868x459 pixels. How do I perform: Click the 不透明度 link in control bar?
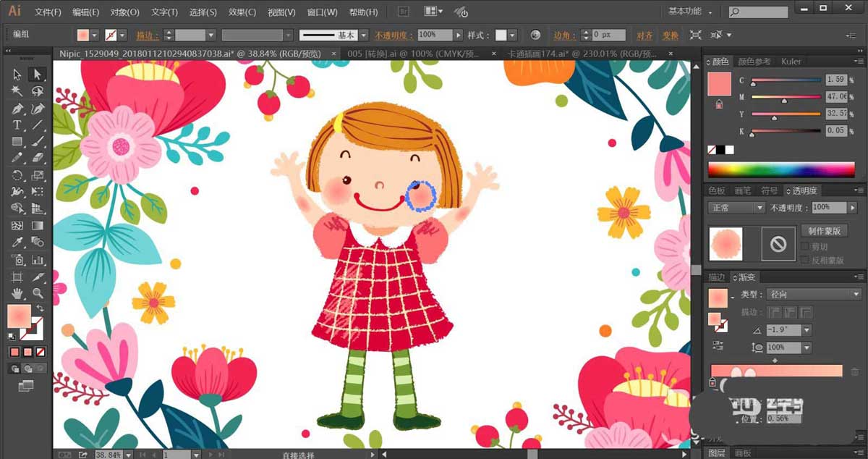(x=393, y=35)
